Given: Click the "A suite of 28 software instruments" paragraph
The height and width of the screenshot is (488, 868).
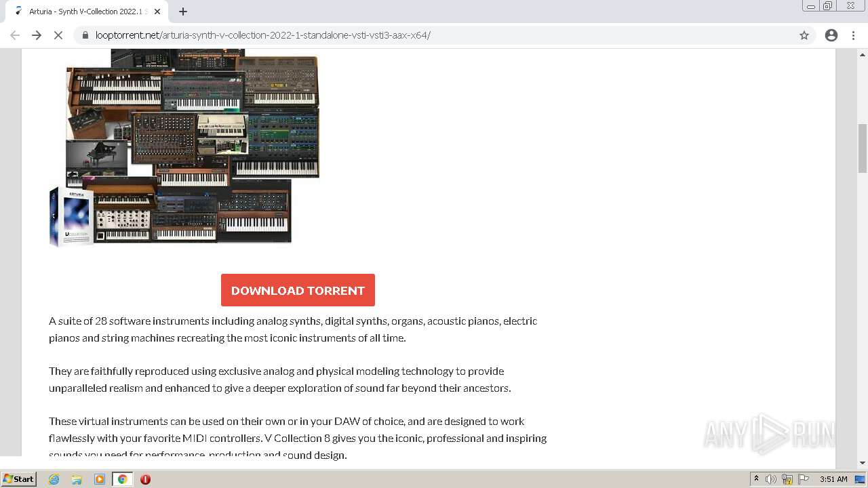Looking at the screenshot, I should tap(293, 329).
